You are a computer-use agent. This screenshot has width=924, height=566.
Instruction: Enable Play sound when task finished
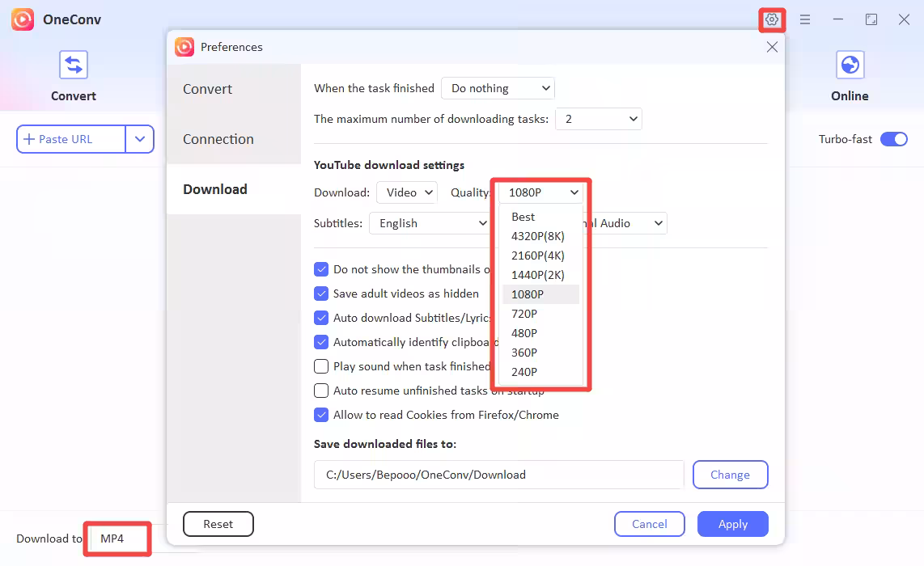click(x=321, y=366)
